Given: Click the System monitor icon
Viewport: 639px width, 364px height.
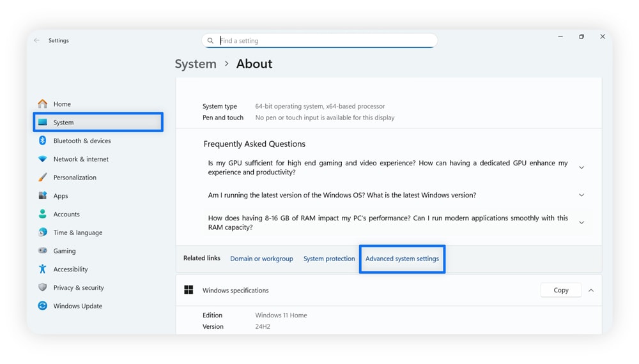Looking at the screenshot, I should (x=42, y=122).
